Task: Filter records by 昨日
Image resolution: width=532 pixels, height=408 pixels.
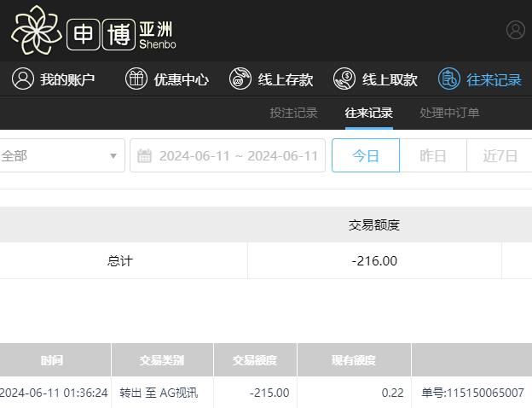Action: click(433, 156)
